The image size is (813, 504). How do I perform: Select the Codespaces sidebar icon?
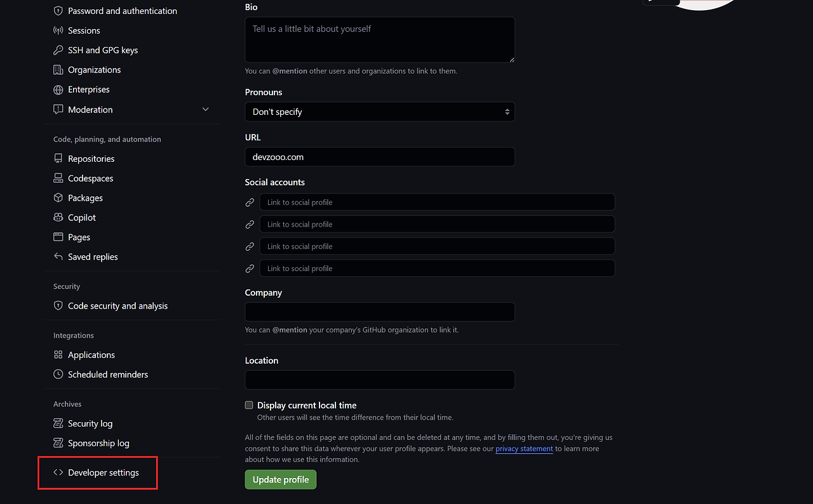coord(58,178)
